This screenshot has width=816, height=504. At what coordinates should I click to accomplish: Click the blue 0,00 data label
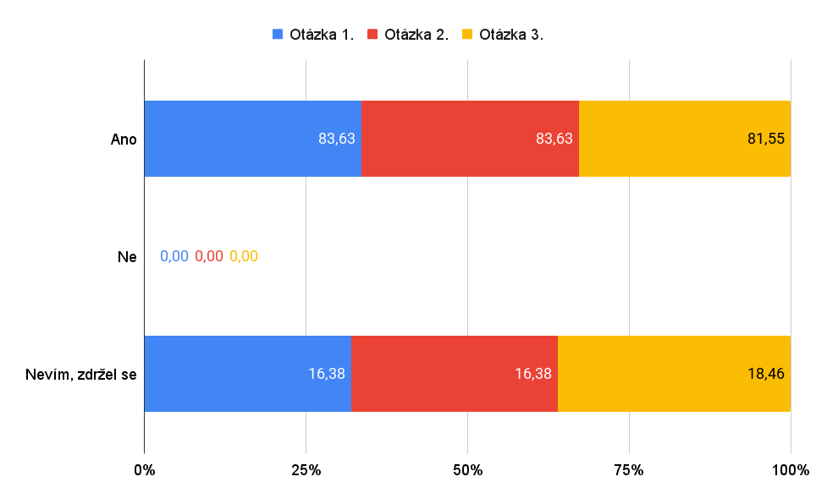click(x=174, y=256)
